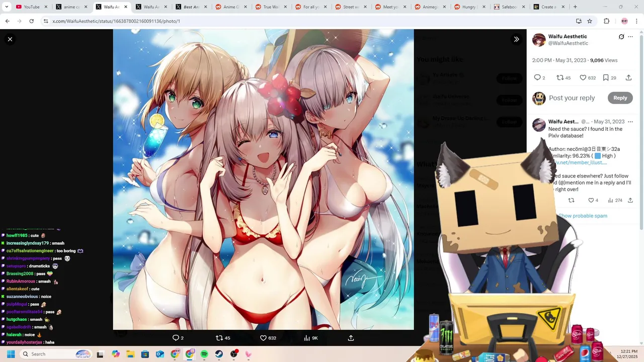Image resolution: width=644 pixels, height=362 pixels.
Task: Open Copilot from the taskbar
Action: [x=116, y=354]
